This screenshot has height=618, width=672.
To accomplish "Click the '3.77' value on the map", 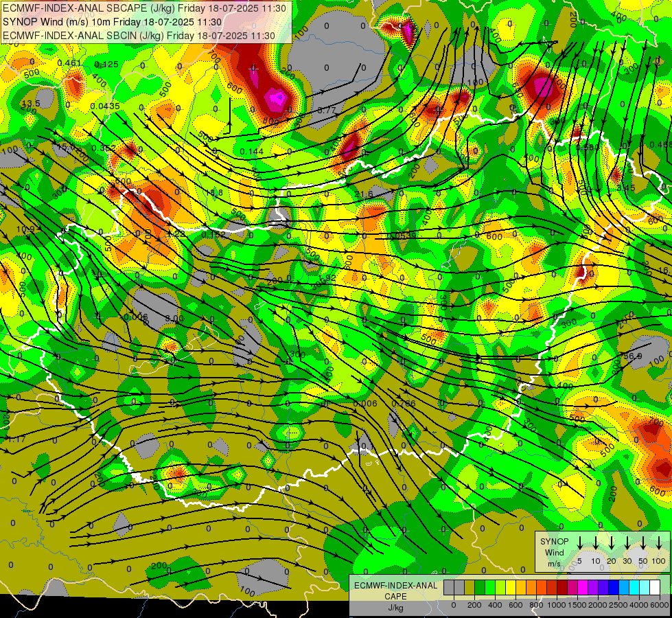I will pyautogui.click(x=327, y=110).
